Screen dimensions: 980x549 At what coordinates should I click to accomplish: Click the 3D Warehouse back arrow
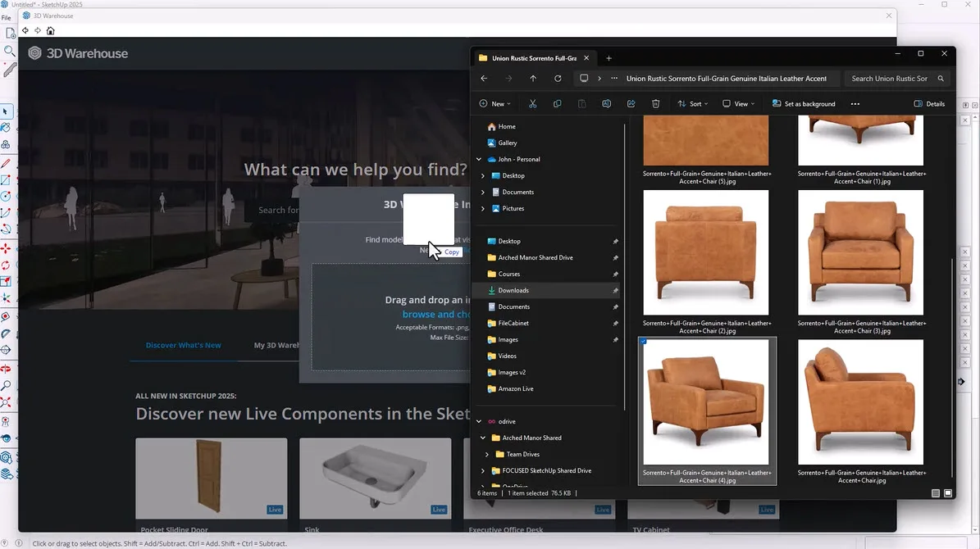25,31
